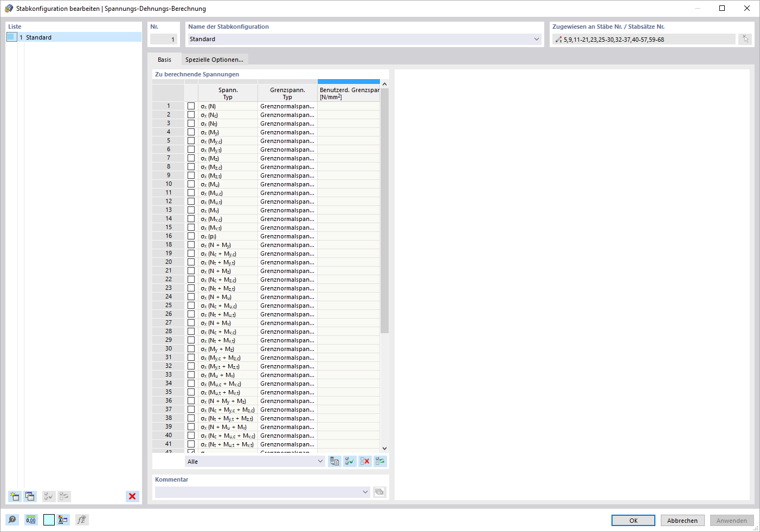Toggle checkbox for σx (My + Mz) row 30

coord(191,349)
